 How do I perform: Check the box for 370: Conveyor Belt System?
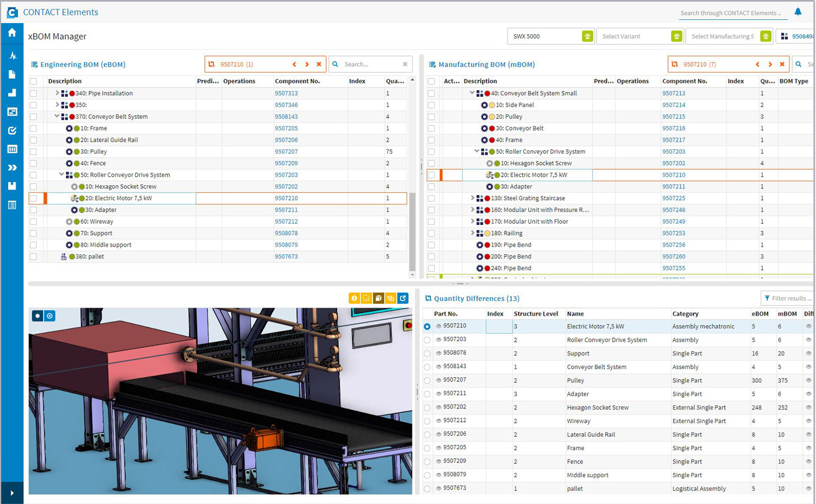pyautogui.click(x=34, y=117)
